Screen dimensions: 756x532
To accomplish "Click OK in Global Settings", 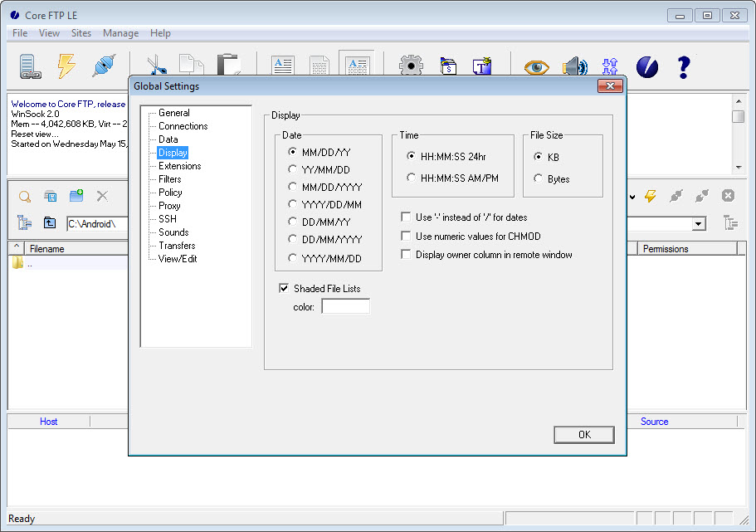I will pyautogui.click(x=584, y=435).
